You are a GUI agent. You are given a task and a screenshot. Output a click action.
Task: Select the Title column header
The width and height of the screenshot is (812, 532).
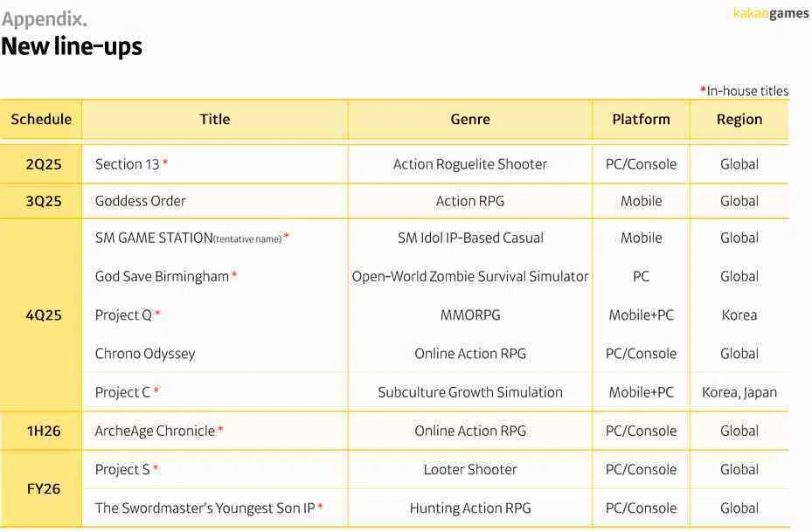pos(215,119)
